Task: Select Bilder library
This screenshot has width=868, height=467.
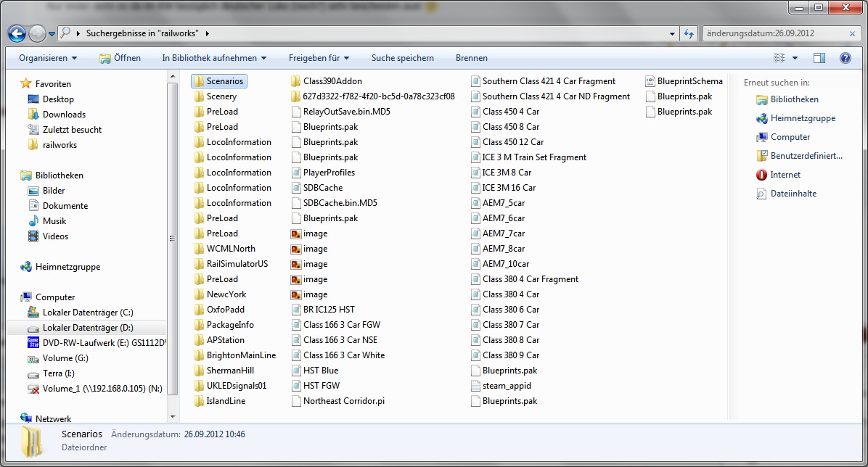Action: click(x=54, y=190)
